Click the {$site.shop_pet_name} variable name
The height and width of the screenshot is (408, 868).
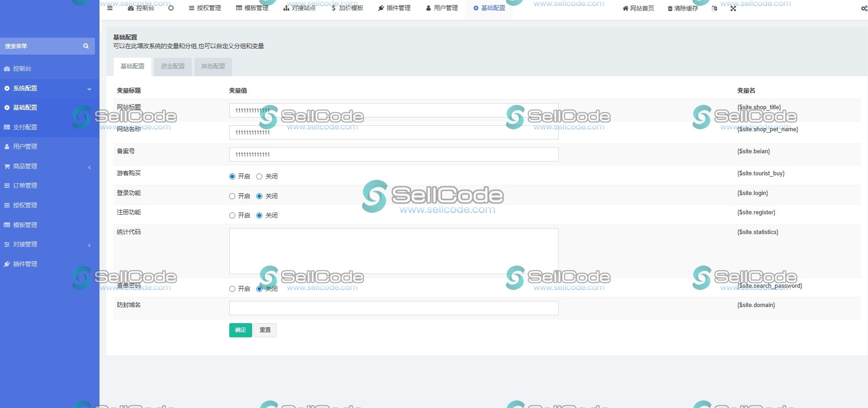(x=768, y=129)
